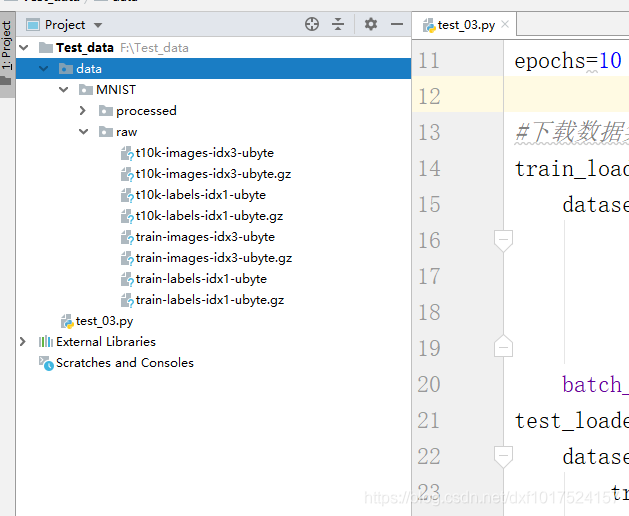Open the Project view dropdown
The height and width of the screenshot is (516, 629).
click(98, 25)
